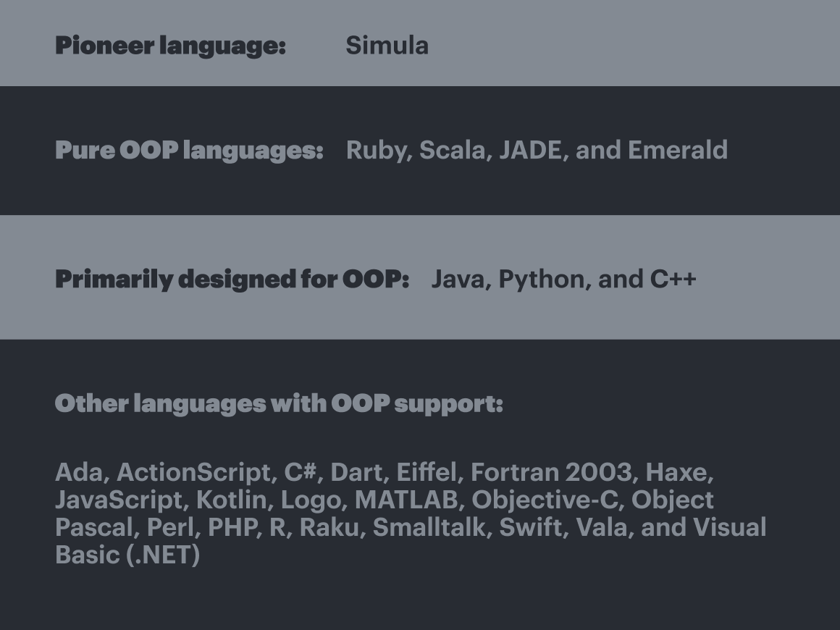Click on "ActionScript" in the languages paragraph
Viewport: 840px width, 630px height.
pos(192,472)
